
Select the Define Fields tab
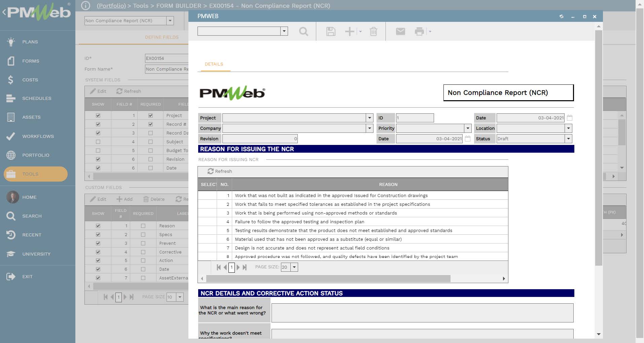pos(162,37)
